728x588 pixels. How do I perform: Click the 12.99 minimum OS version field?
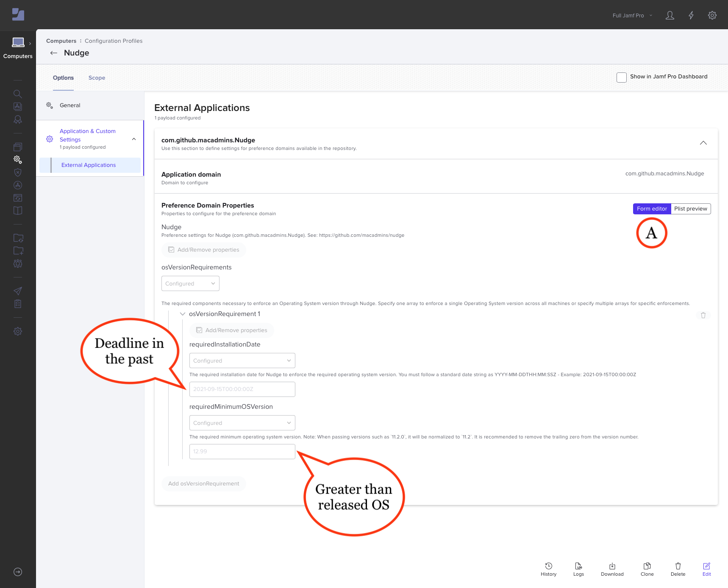pyautogui.click(x=242, y=452)
